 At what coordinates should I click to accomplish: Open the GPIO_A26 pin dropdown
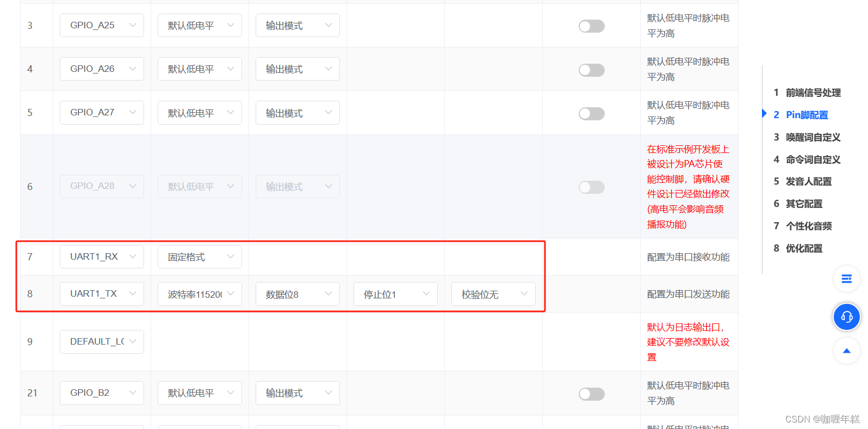click(102, 69)
